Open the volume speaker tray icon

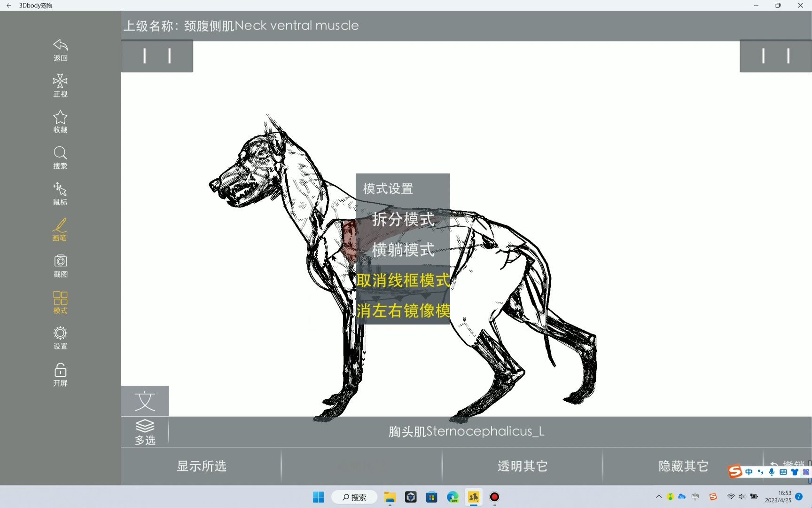tap(742, 497)
